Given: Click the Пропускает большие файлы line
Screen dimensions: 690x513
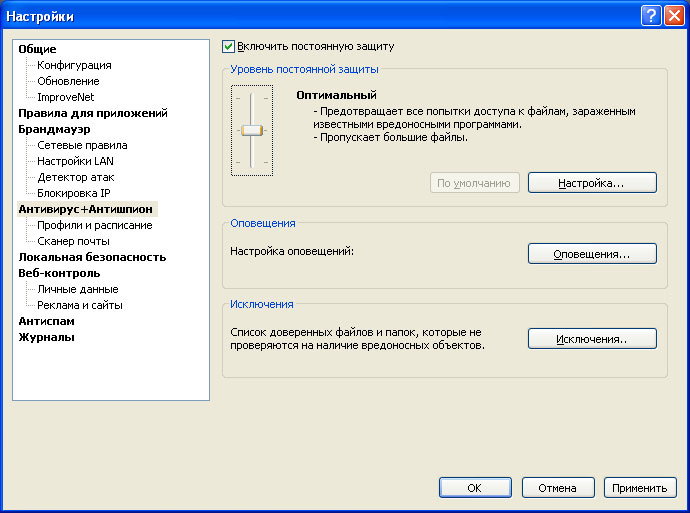Looking at the screenshot, I should 391,137.
